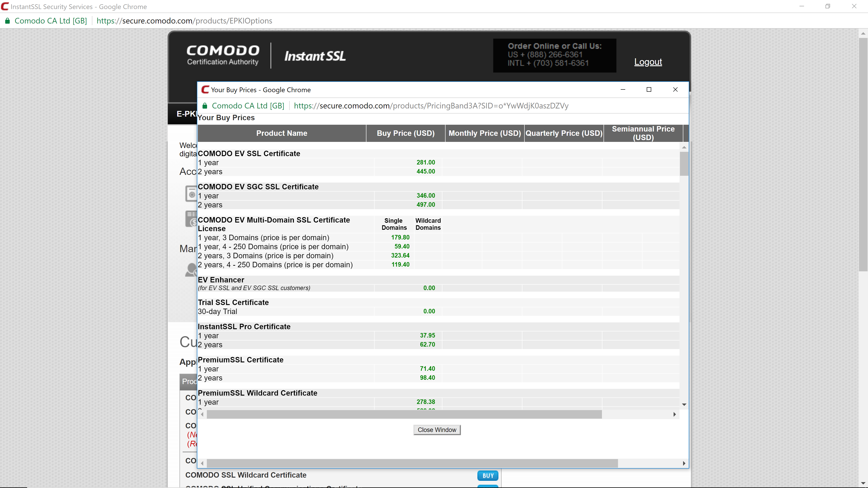Click the 346.00 price value

(426, 196)
